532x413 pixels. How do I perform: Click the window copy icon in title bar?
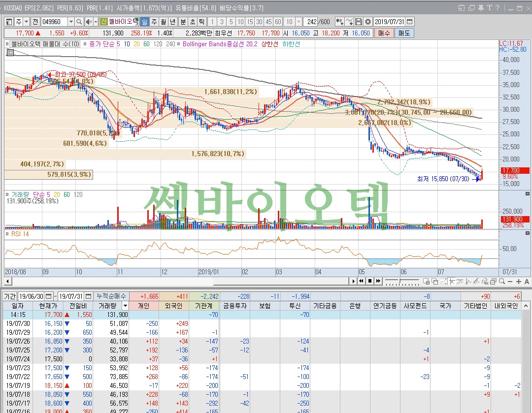click(471, 8)
